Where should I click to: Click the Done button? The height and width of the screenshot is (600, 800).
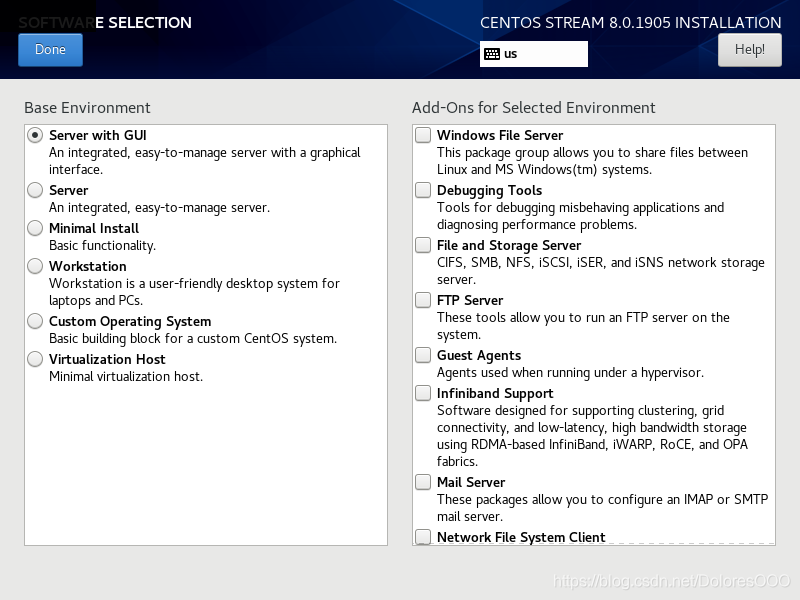point(50,49)
